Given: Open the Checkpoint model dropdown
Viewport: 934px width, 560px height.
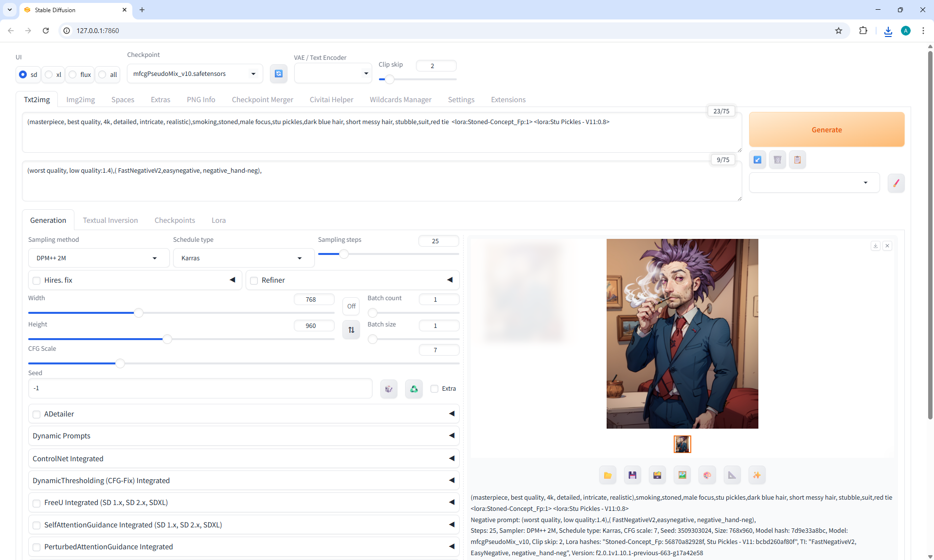Looking at the screenshot, I should (195, 74).
